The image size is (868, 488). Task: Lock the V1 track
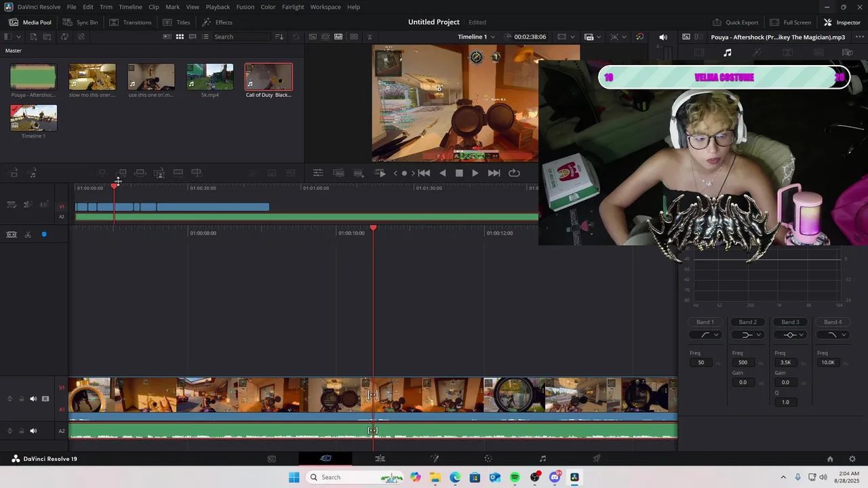pyautogui.click(x=21, y=399)
